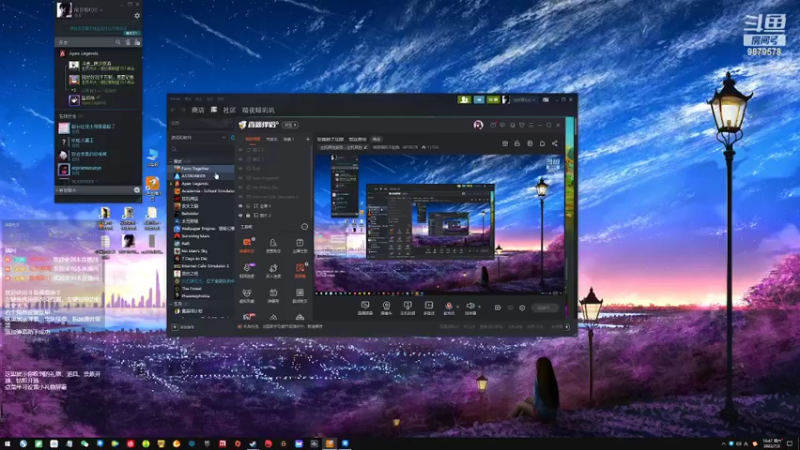Open settings gear in Steam friends list
The height and width of the screenshot is (450, 800).
[x=137, y=16]
